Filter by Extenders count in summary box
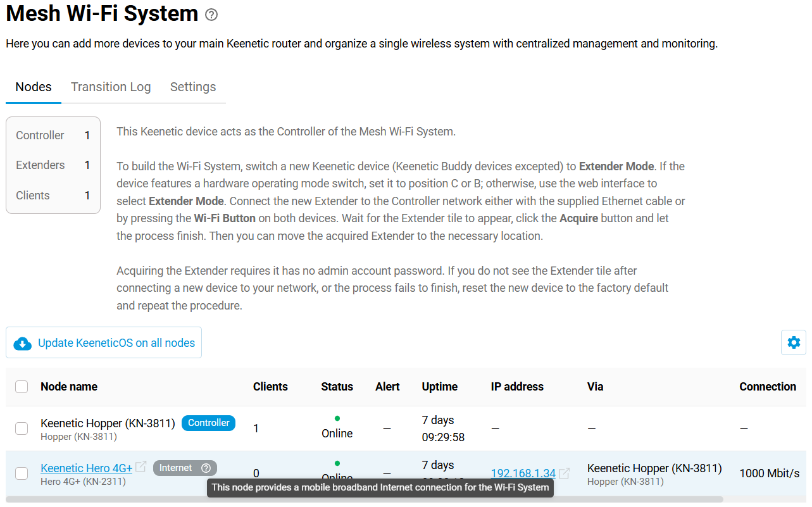The image size is (812, 507). (53, 165)
